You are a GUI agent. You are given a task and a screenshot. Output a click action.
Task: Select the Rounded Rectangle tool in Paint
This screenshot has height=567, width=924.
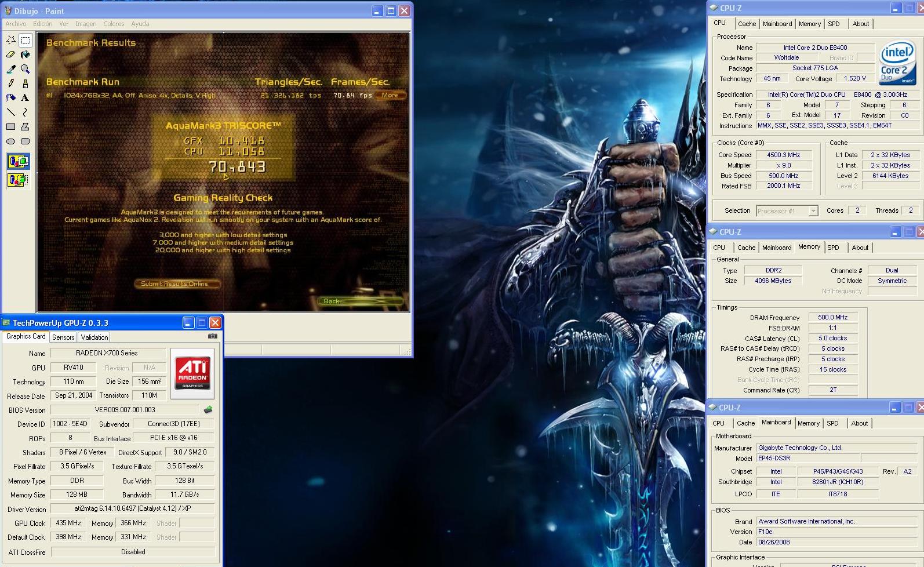pos(26,141)
